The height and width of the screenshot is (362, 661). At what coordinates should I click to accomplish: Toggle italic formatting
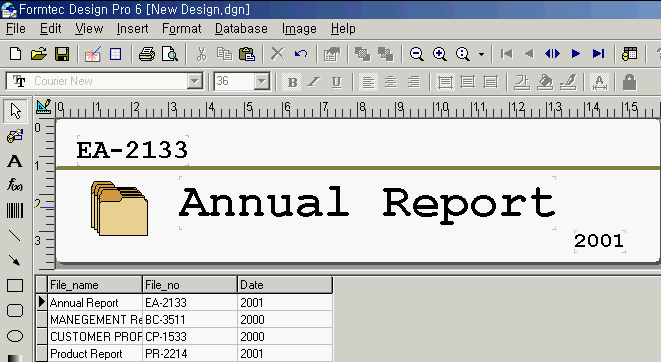314,82
